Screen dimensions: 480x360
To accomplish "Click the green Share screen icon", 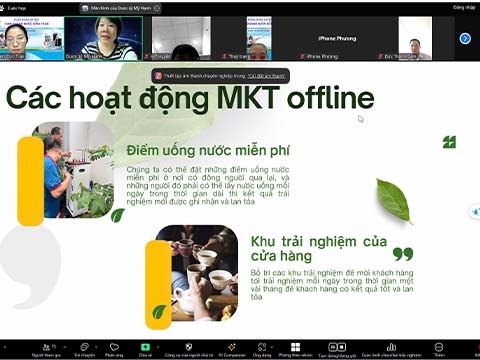I will point(145,347).
